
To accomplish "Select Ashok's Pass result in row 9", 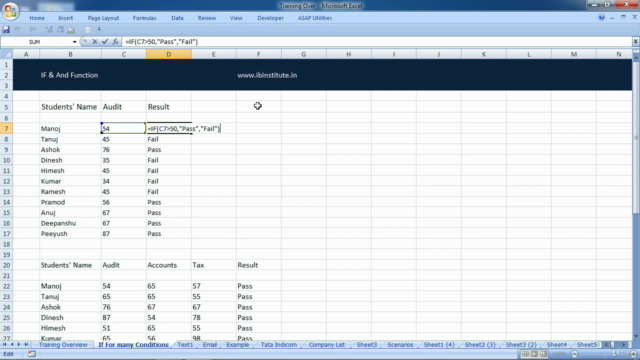I will pyautogui.click(x=169, y=150).
